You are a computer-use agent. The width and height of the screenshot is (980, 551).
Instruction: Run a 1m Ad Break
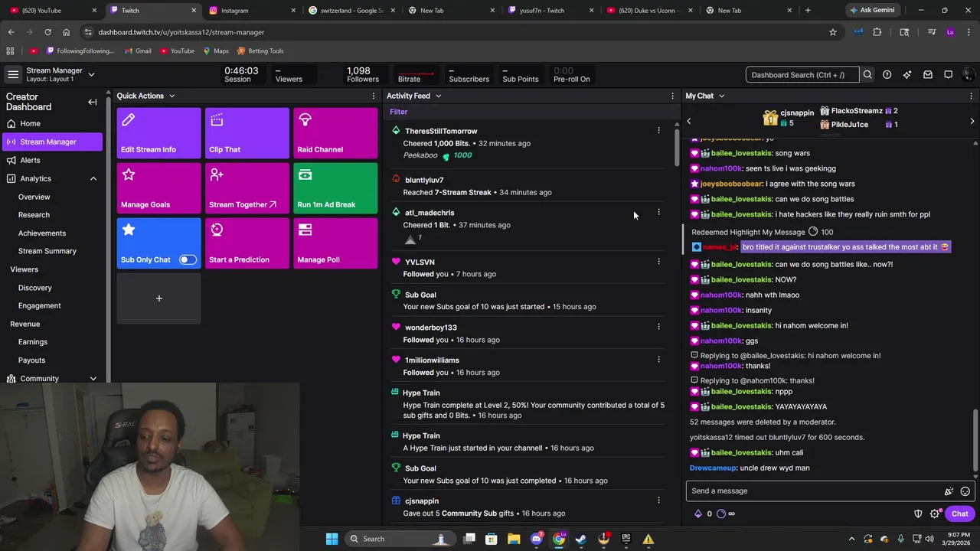(x=335, y=188)
